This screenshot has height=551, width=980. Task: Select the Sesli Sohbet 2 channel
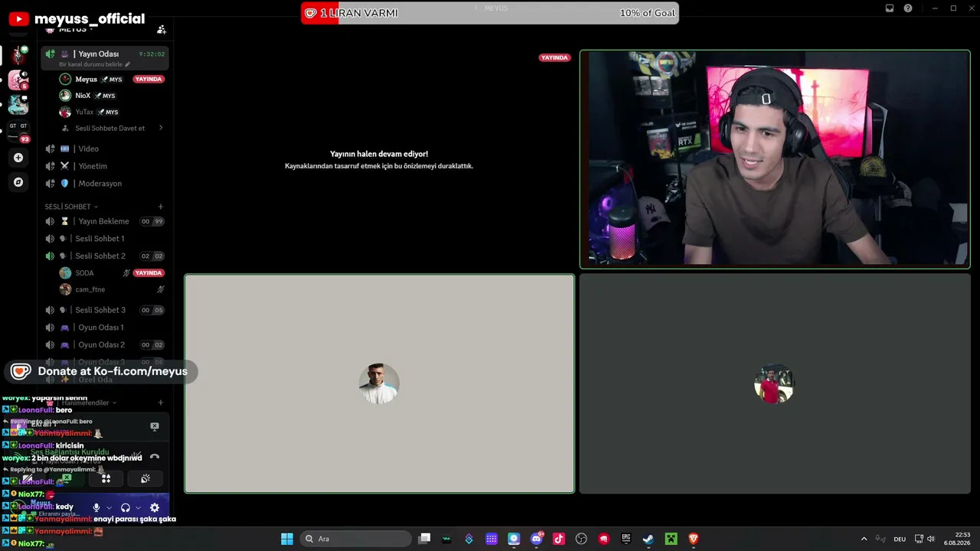coord(105,256)
